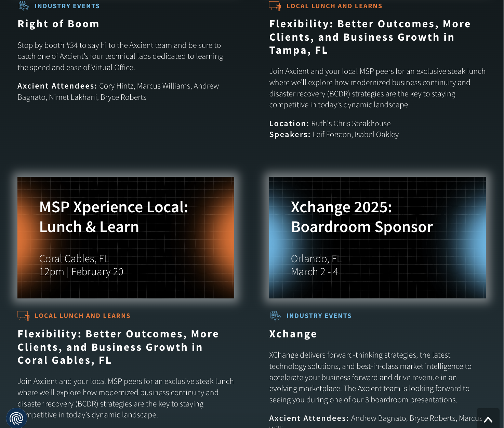Open the Xchange 2025 Boardroom Sponsor card

coord(377,238)
